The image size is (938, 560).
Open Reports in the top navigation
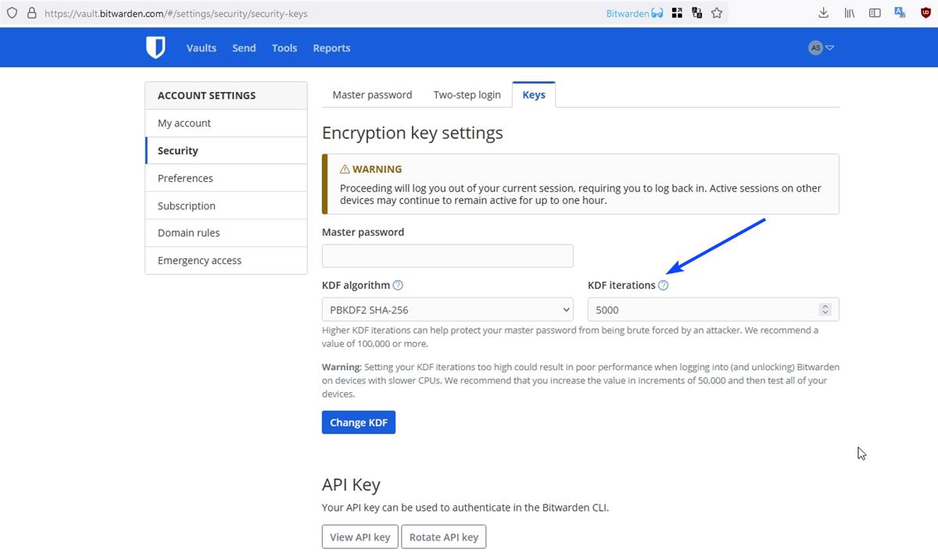[x=331, y=48]
